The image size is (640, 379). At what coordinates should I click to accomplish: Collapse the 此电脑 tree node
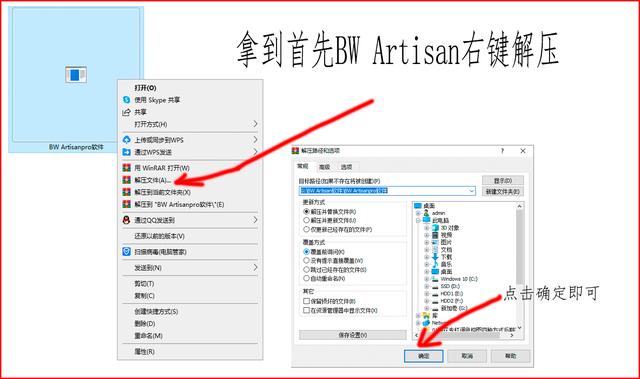(x=418, y=220)
